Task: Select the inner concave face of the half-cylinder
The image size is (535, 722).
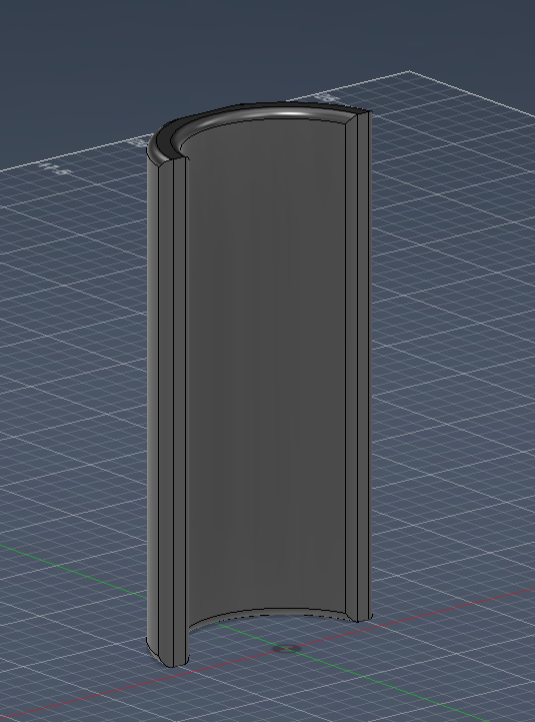Action: coord(267,368)
